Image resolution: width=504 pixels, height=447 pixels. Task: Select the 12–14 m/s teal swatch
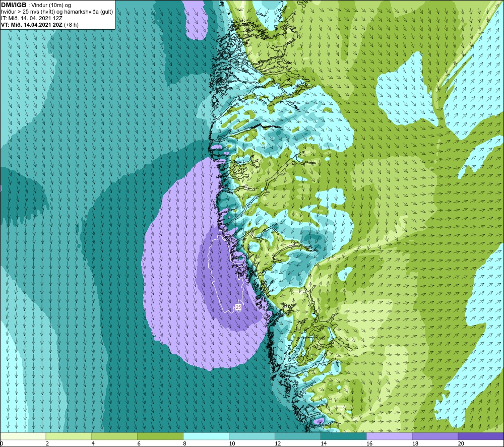click(x=298, y=436)
